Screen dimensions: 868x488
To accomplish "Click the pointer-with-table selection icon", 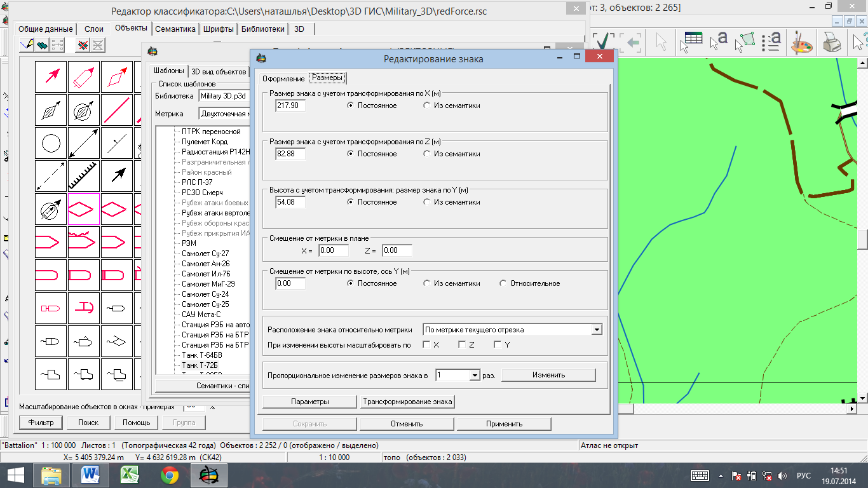I will [x=691, y=42].
